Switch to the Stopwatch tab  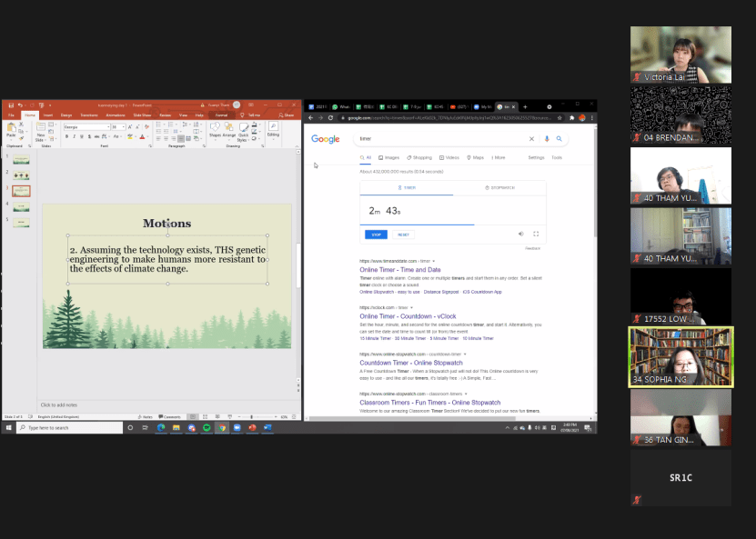[499, 188]
